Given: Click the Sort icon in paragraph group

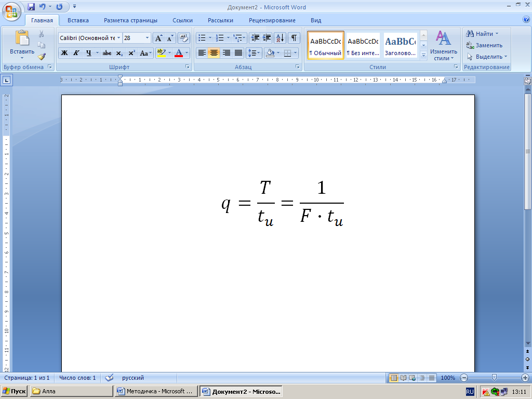Looking at the screenshot, I should (280, 38).
